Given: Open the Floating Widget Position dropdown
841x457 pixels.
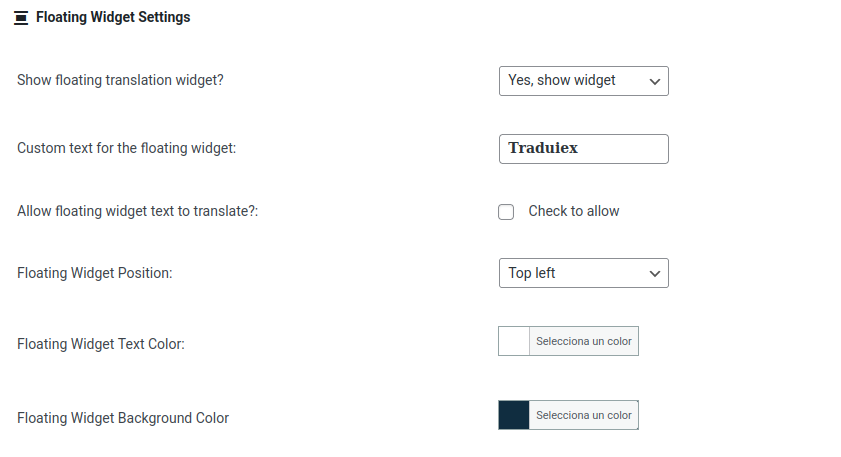Looking at the screenshot, I should pyautogui.click(x=583, y=273).
